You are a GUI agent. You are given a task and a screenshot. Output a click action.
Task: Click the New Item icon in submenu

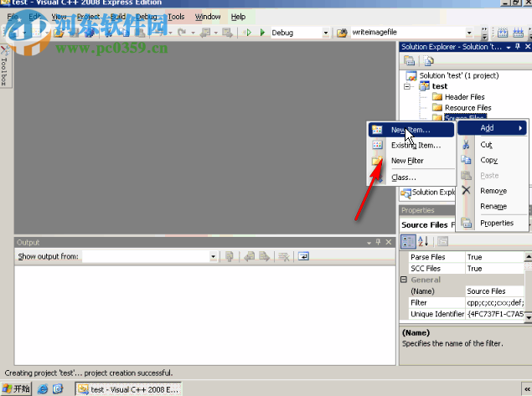point(377,130)
